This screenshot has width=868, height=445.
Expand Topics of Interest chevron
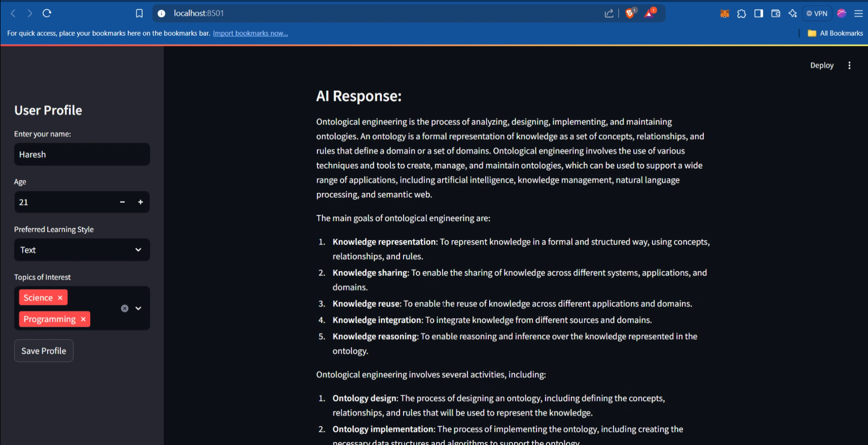tap(138, 309)
